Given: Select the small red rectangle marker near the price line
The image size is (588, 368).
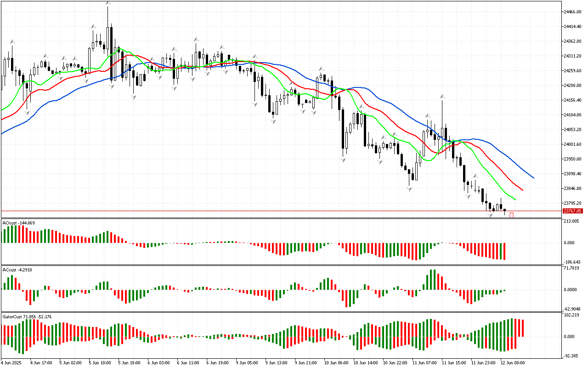Looking at the screenshot, I should pyautogui.click(x=511, y=215).
